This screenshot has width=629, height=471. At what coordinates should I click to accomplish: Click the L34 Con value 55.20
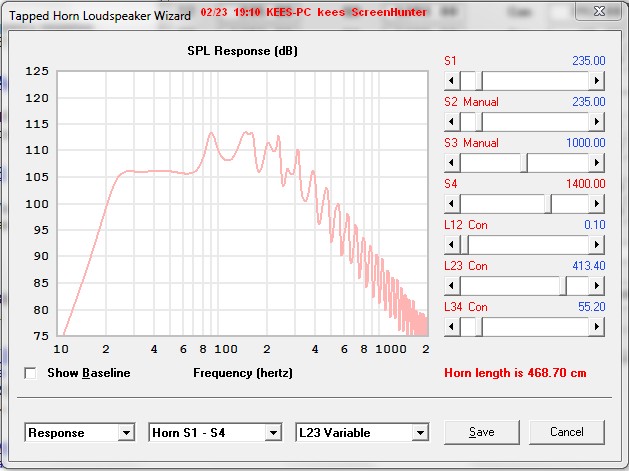tap(591, 307)
